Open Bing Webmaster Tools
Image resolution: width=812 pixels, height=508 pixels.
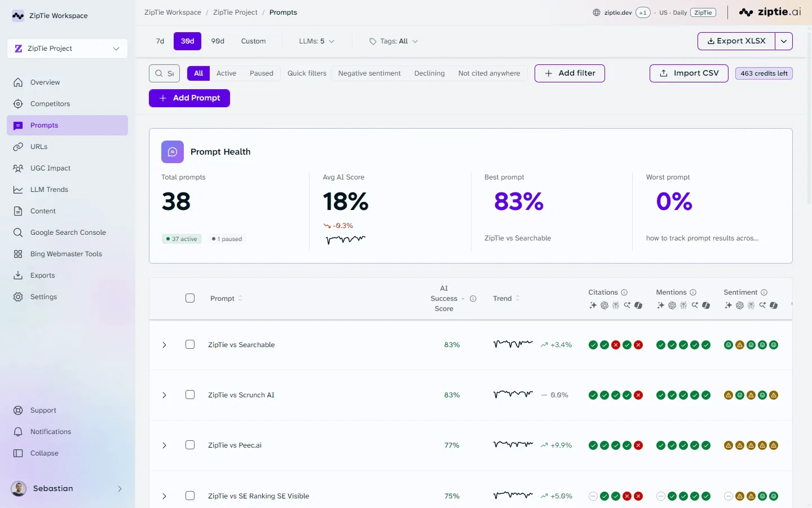tap(67, 254)
